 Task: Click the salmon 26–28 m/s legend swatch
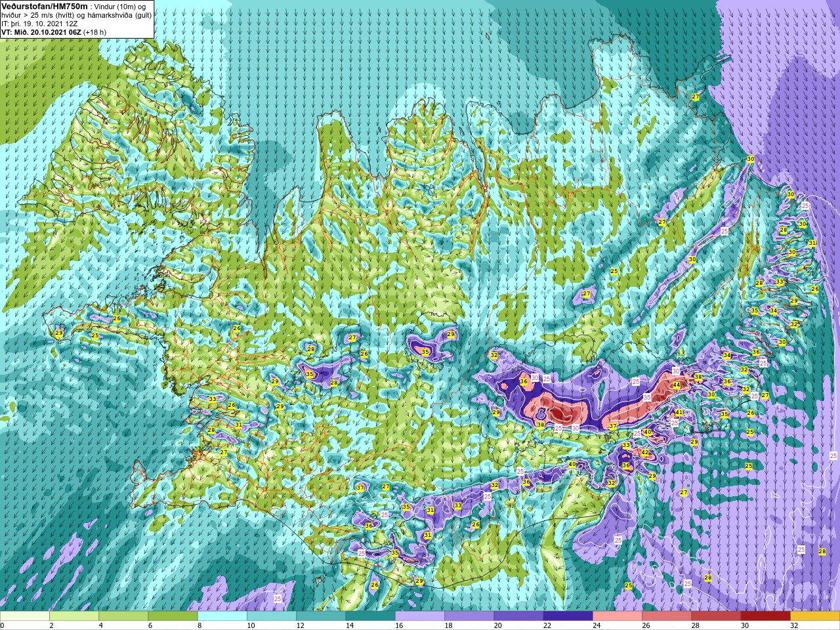tap(667, 616)
